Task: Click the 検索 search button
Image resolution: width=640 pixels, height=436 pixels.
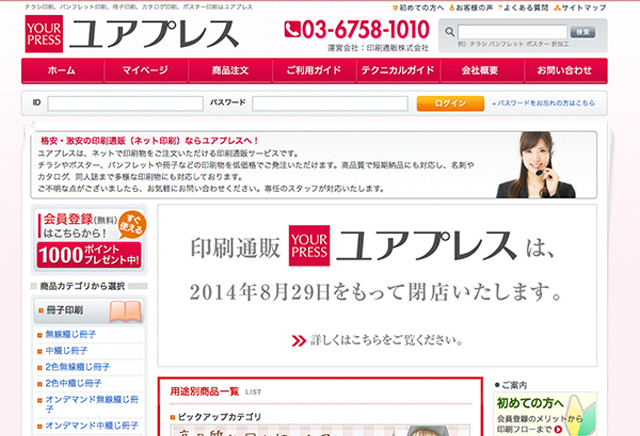Action: [x=582, y=32]
